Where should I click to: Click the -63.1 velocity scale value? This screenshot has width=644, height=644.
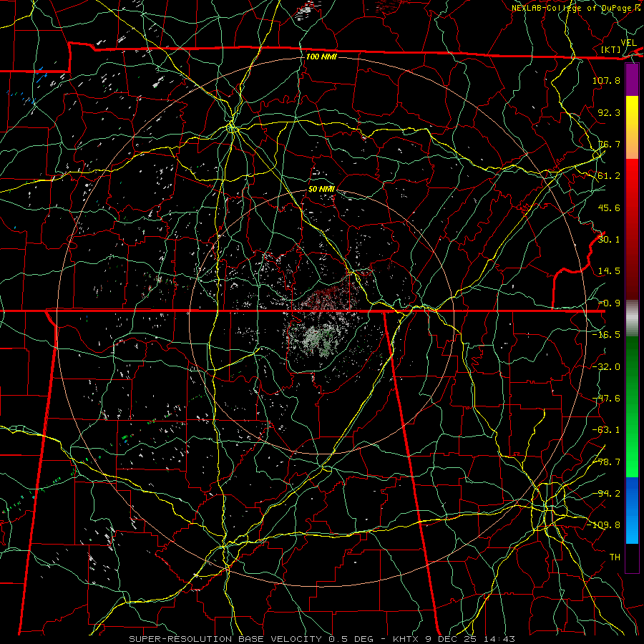(606, 430)
